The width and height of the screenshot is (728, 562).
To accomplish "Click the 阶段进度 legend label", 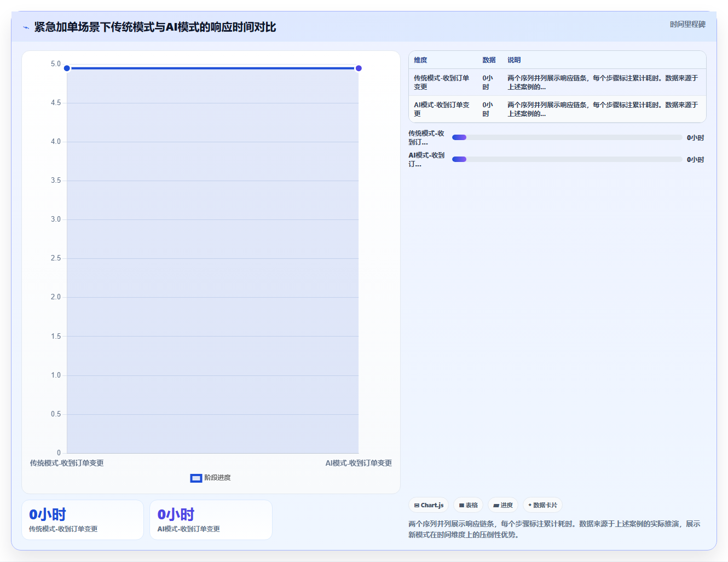I will pyautogui.click(x=217, y=478).
